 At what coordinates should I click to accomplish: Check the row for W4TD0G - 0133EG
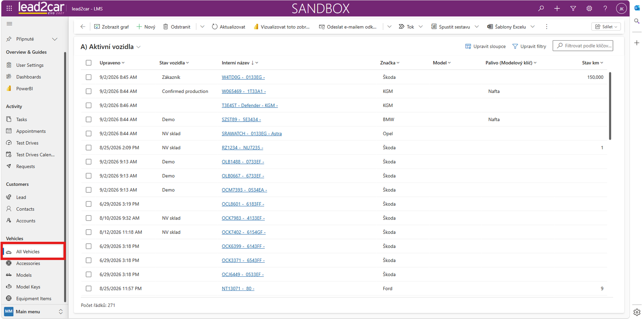(x=89, y=77)
